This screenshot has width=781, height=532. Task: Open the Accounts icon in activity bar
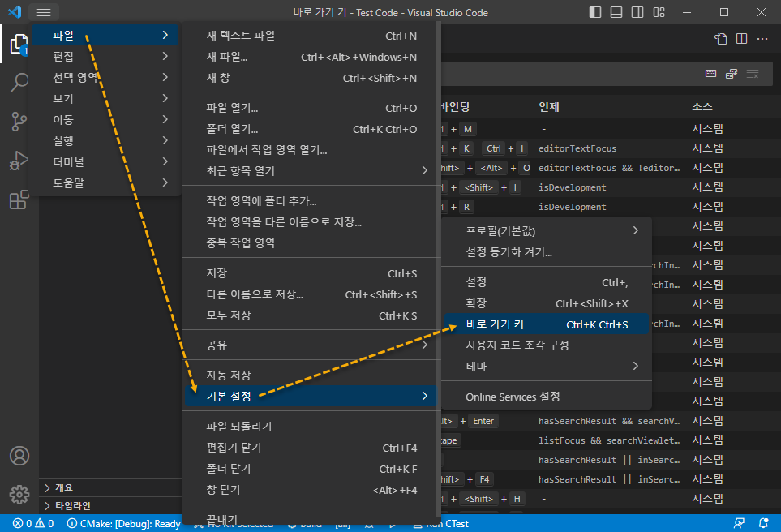pyautogui.click(x=19, y=456)
